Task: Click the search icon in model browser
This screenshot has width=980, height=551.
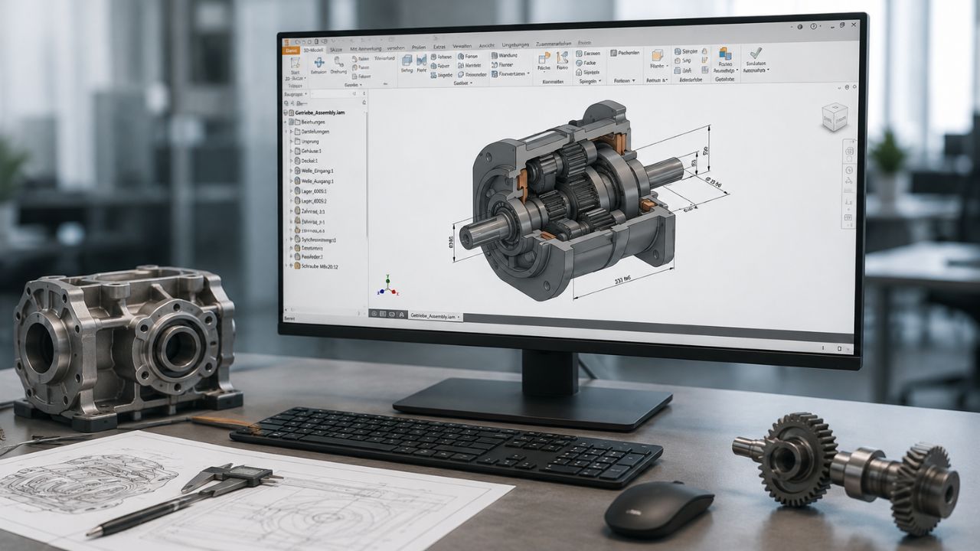Action: pyautogui.click(x=286, y=103)
